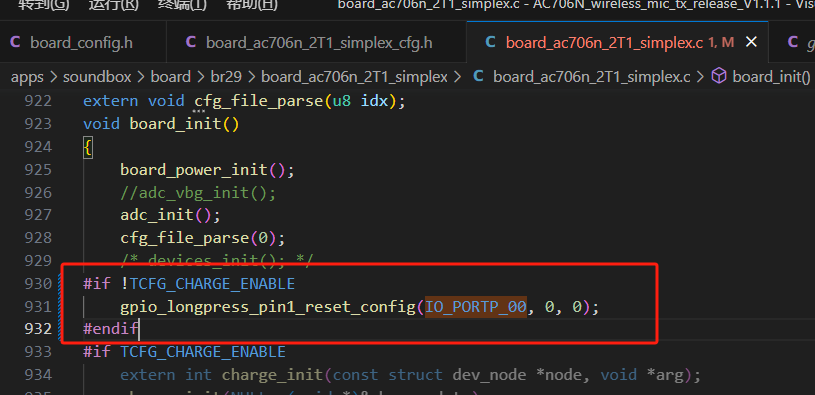Switch to board_config.h tab
This screenshot has width=815, height=395.
tap(82, 43)
